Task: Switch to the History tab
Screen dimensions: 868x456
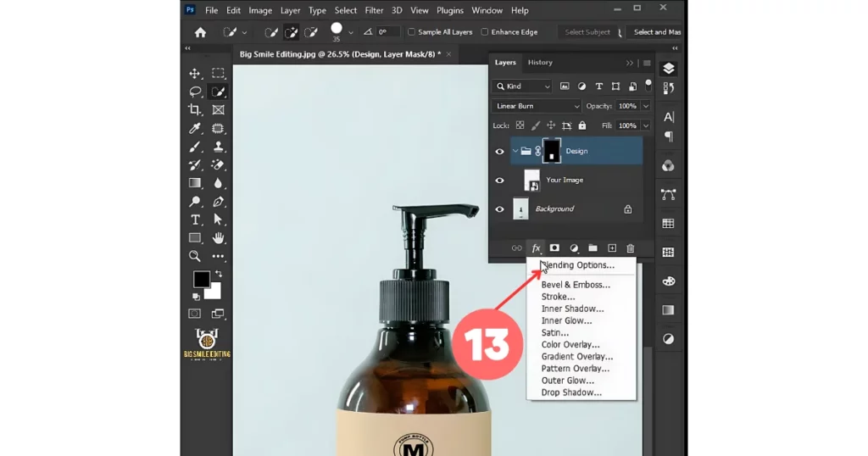Action: (x=540, y=63)
